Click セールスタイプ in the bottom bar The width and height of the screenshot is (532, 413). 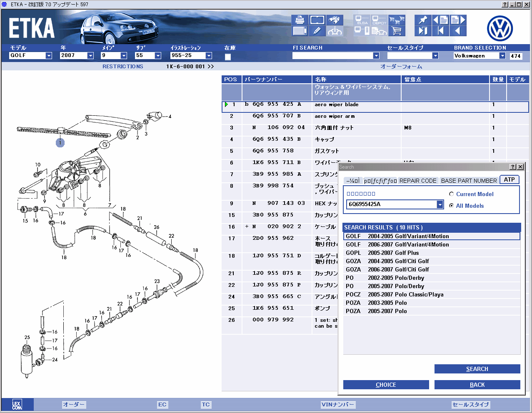pos(471,404)
